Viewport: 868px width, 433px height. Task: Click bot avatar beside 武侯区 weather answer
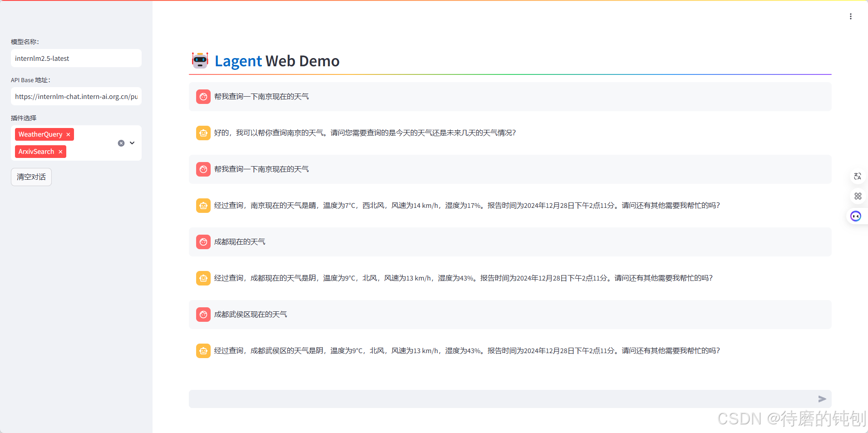pos(203,351)
